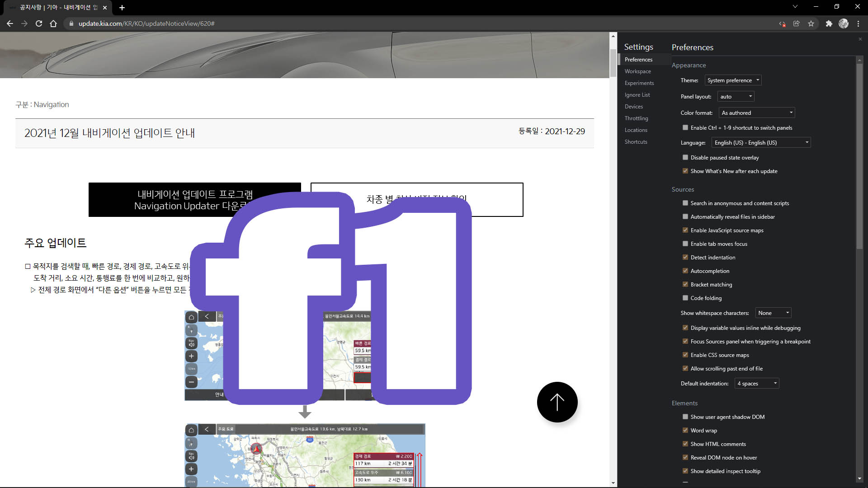Toggle Word wrap checkbox

click(685, 431)
